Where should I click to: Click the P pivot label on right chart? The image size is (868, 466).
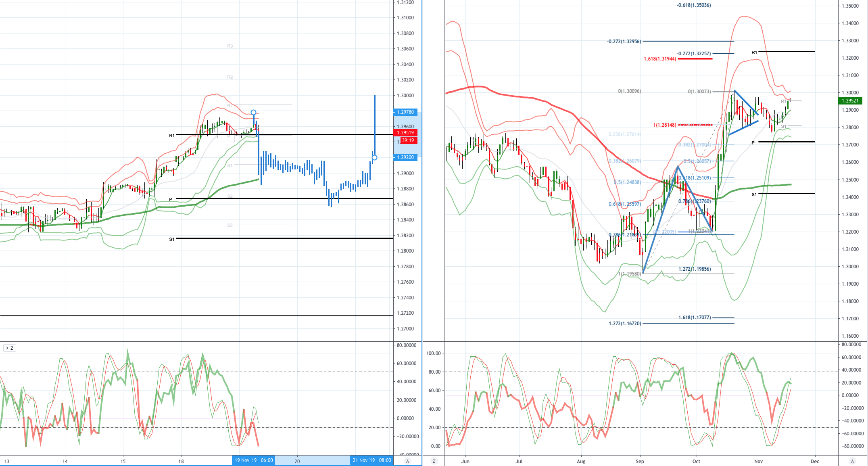pyautogui.click(x=753, y=143)
